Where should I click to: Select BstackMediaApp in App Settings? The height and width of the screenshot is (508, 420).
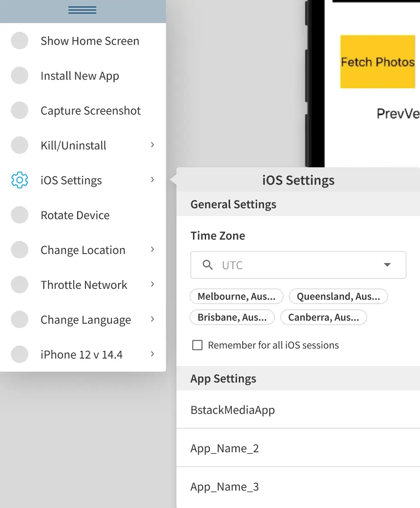click(x=233, y=410)
